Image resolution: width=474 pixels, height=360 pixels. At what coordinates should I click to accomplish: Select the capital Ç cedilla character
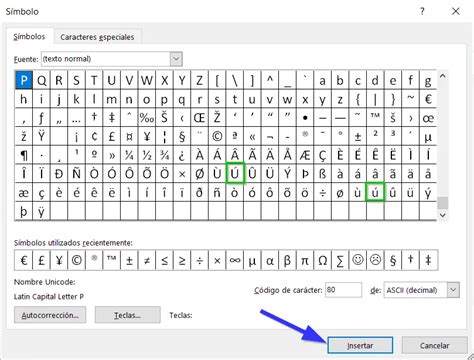322,155
